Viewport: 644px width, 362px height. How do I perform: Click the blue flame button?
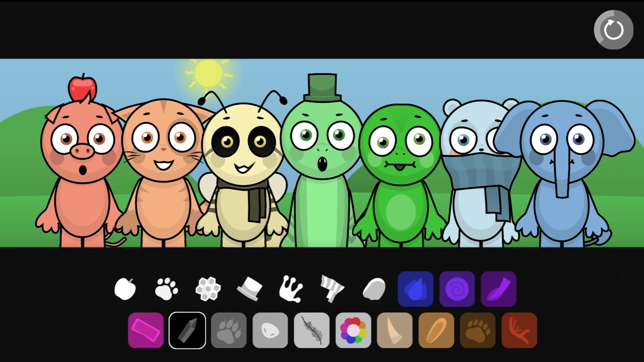tap(415, 289)
